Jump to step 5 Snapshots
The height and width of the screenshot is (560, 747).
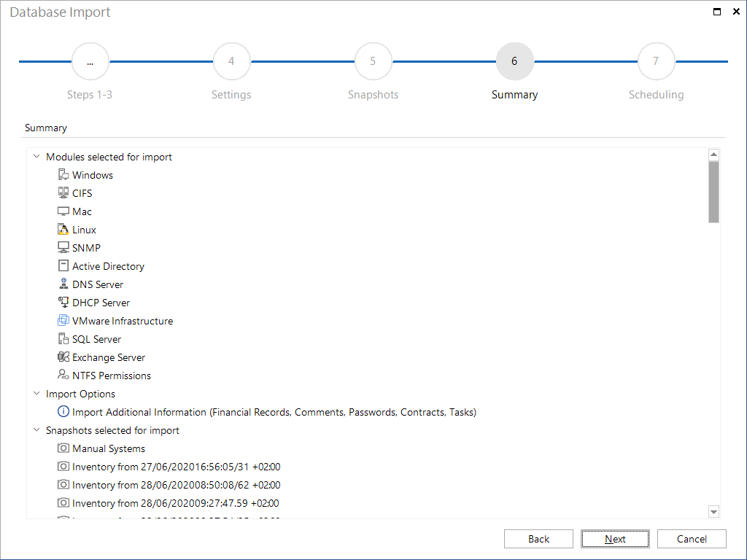[373, 61]
